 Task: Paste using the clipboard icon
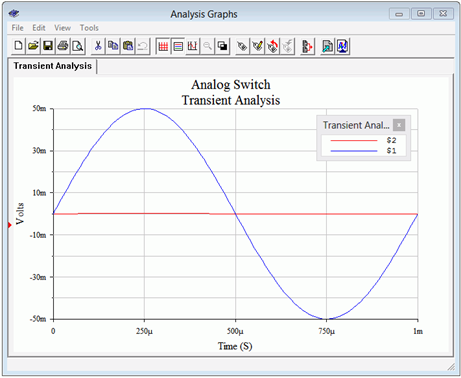[x=128, y=46]
